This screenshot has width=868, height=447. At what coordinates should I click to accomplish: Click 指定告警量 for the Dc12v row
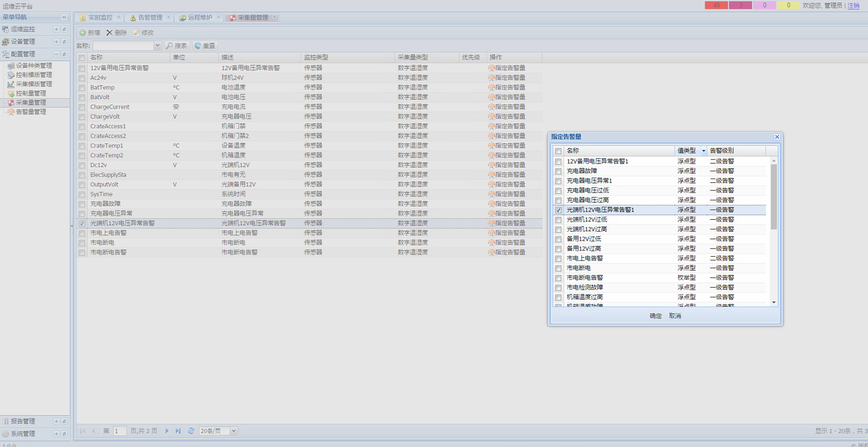point(506,165)
